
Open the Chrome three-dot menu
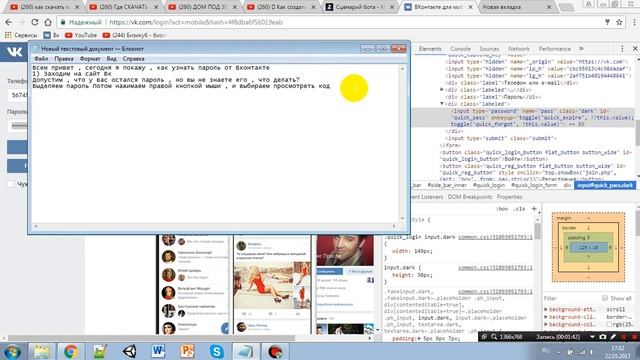point(634,22)
